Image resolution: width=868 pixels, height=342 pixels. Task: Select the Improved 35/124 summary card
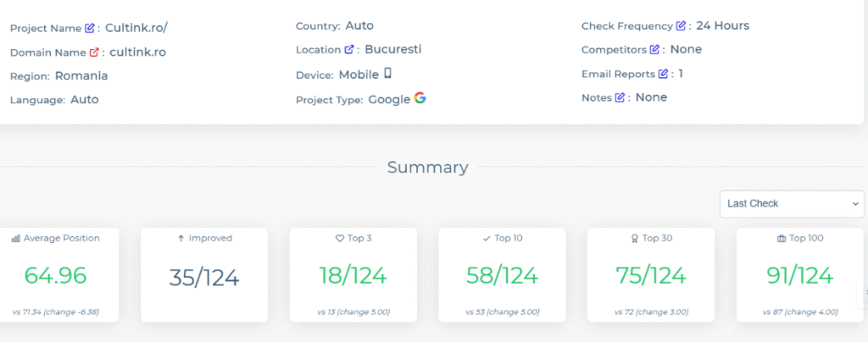[x=203, y=274]
